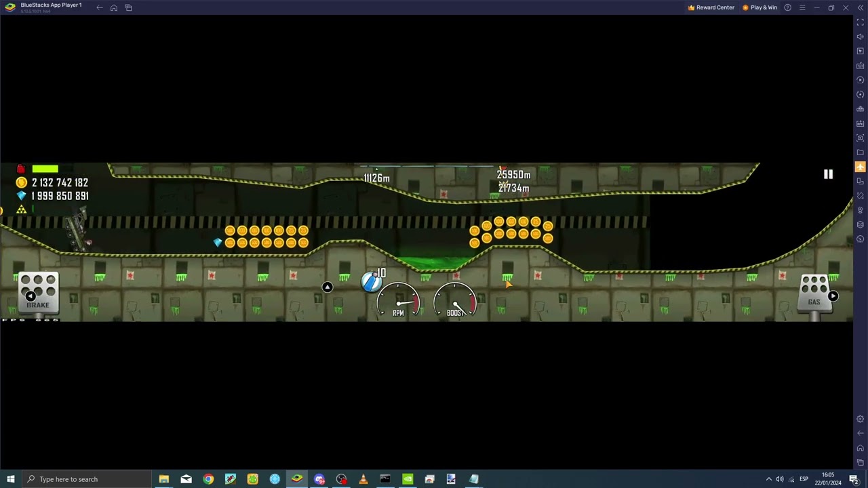Image resolution: width=868 pixels, height=488 pixels.
Task: Click the sidebar Android home icon
Action: pos(861,448)
